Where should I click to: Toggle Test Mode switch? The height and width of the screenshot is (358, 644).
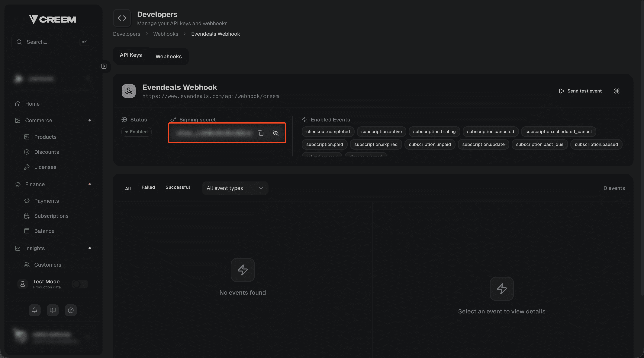click(x=79, y=284)
